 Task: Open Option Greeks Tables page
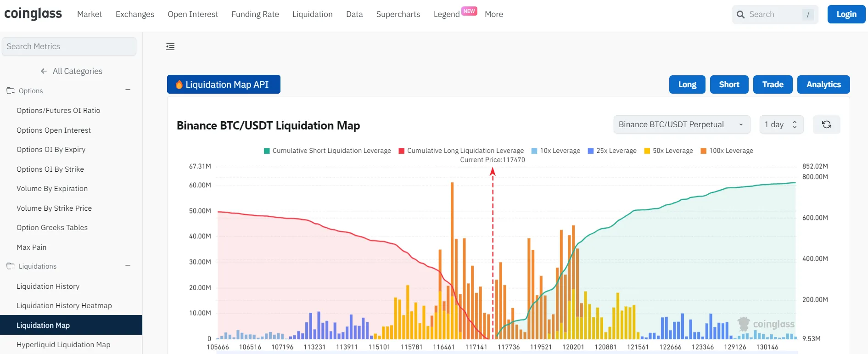point(52,228)
